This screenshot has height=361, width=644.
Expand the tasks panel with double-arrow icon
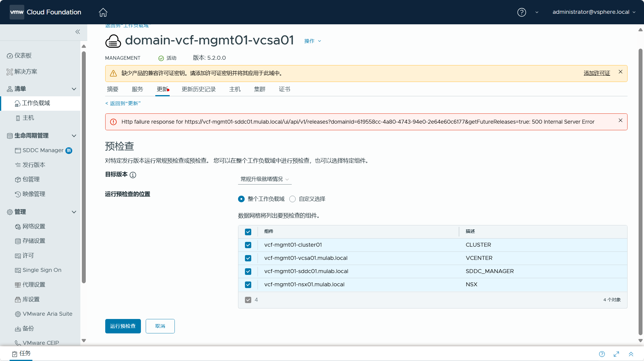coord(631,354)
